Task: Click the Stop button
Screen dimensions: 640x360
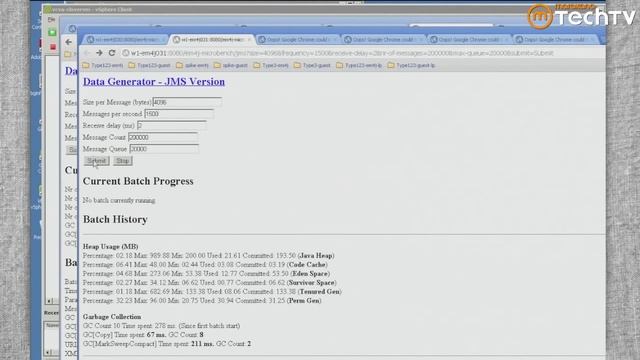Action: click(122, 161)
